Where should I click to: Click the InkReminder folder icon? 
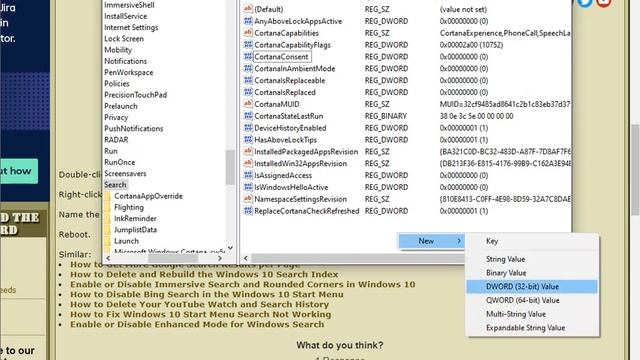point(107,219)
